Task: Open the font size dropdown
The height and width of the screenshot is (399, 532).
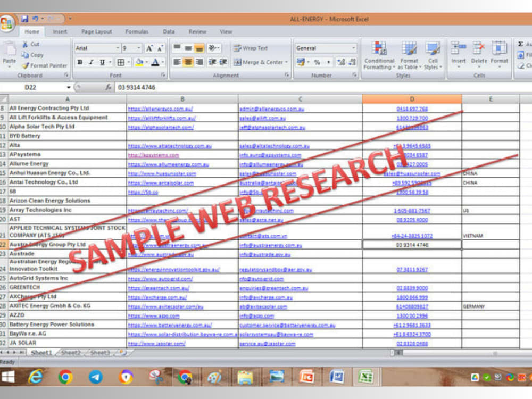Action: click(139, 48)
